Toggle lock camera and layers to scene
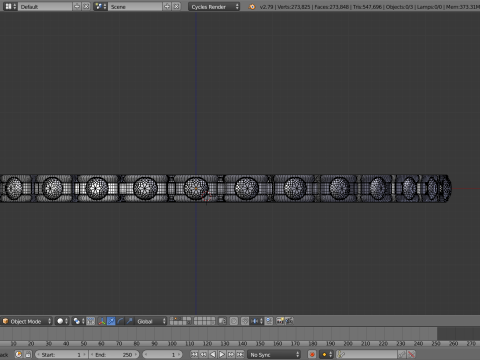Screen dimensions: 480x360 (x=222, y=321)
